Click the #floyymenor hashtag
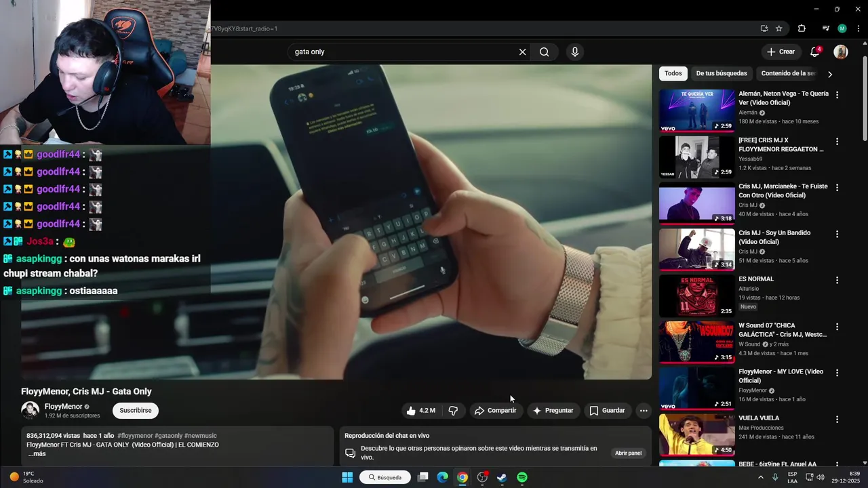The height and width of the screenshot is (488, 868). [135, 436]
